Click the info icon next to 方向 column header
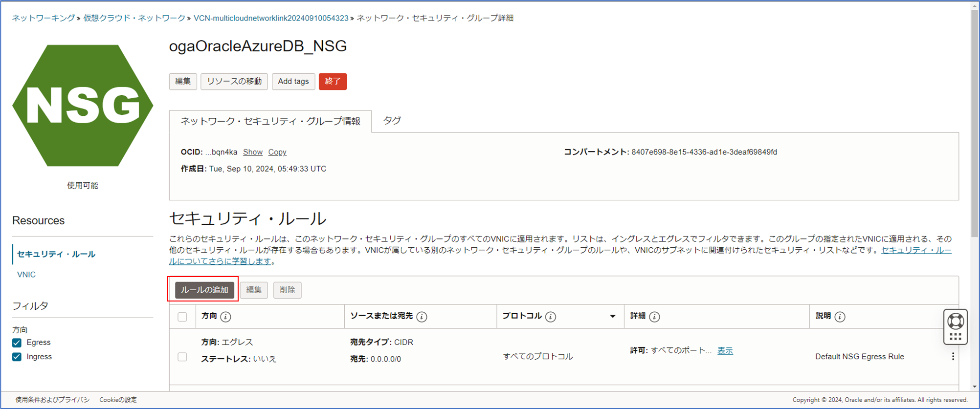 225,317
